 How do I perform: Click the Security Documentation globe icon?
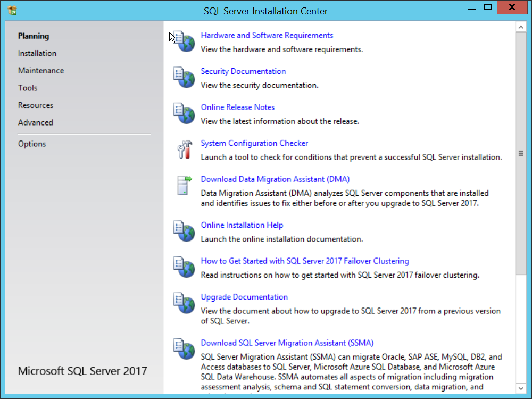(x=184, y=77)
